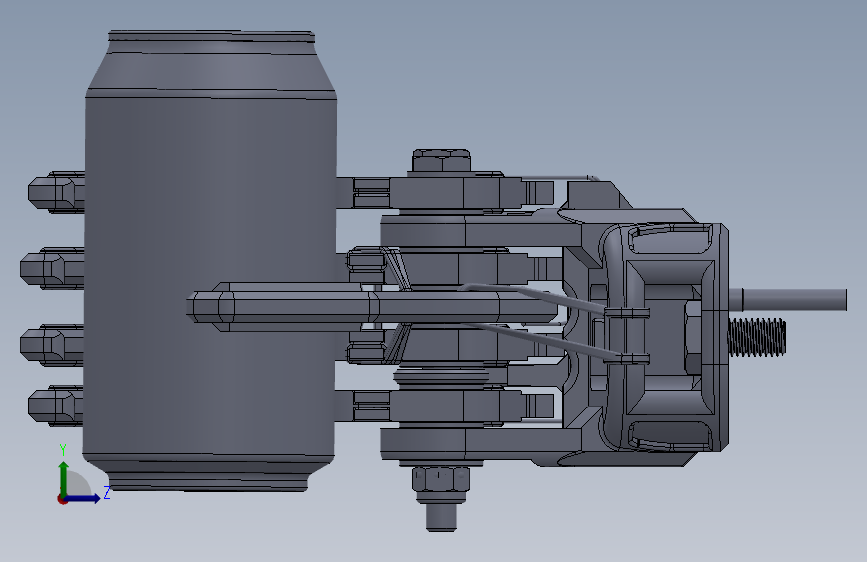
Task: Select the long central rod crossing the can
Action: [370, 307]
